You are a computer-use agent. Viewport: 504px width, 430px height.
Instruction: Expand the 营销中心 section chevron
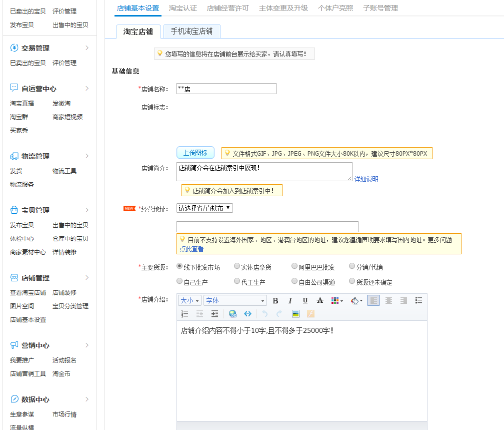coord(87,345)
